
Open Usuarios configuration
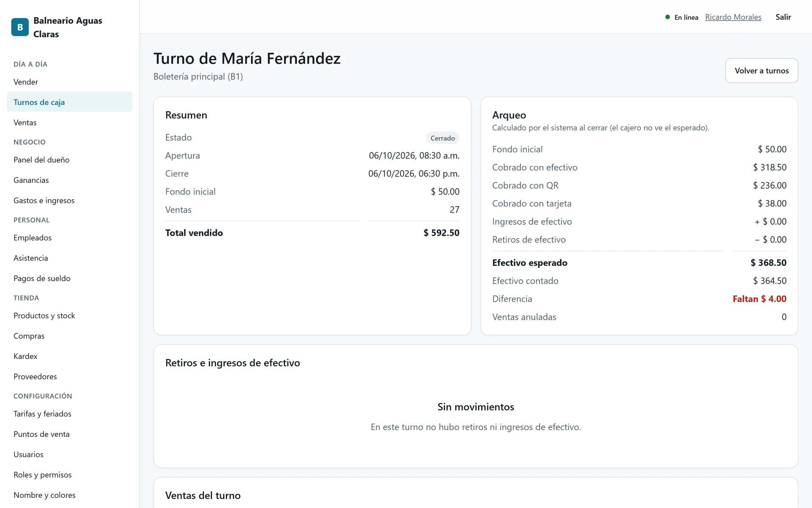pos(69,454)
